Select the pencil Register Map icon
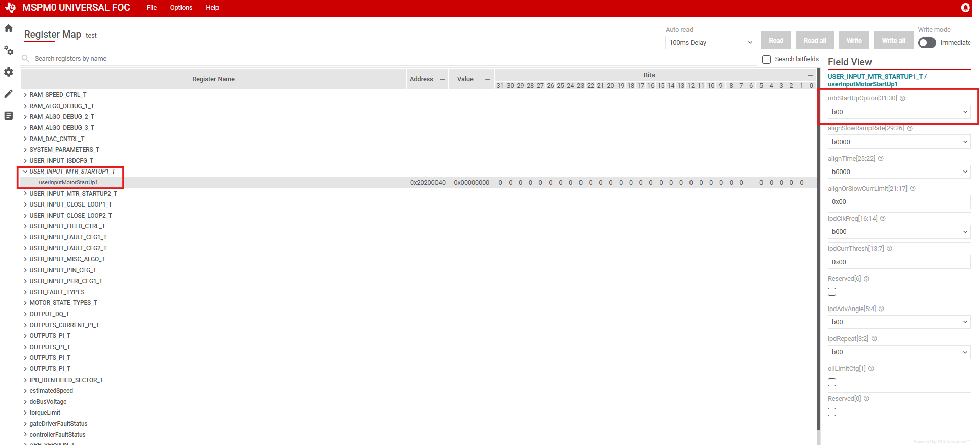The image size is (980, 445). 9,94
